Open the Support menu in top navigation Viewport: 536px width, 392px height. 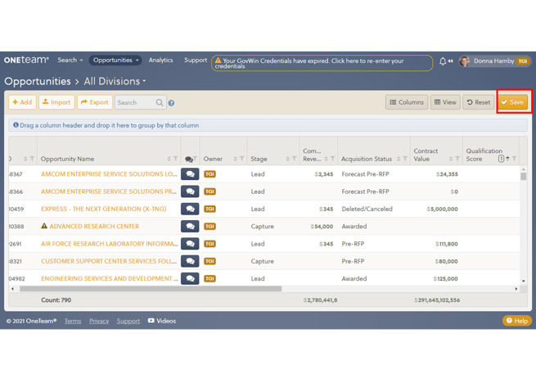196,60
